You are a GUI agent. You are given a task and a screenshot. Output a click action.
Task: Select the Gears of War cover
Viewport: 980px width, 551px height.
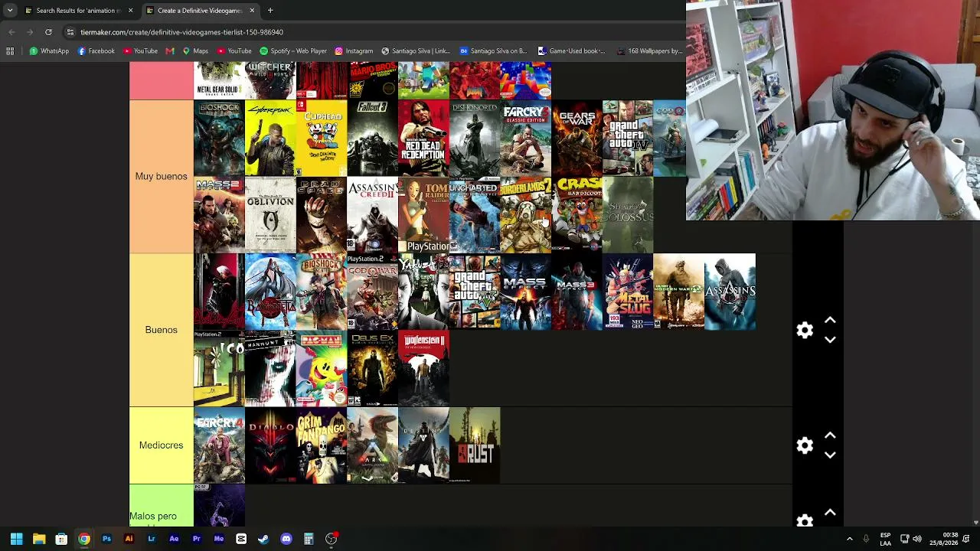tap(577, 139)
